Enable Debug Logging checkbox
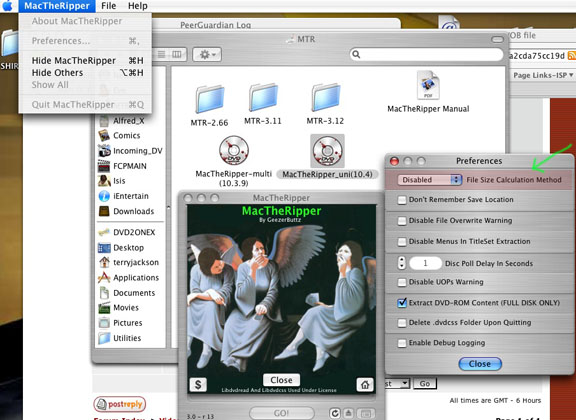This screenshot has width=576, height=420. [402, 343]
